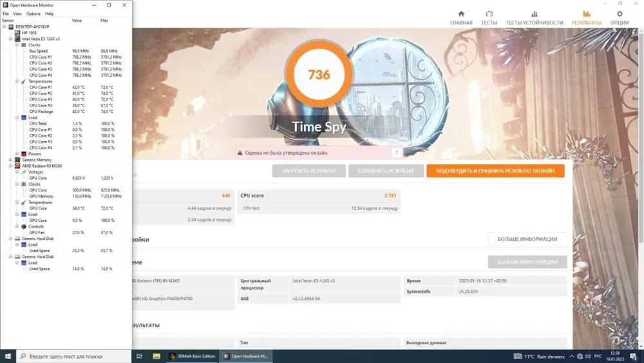Open Task View in the taskbar
Screen dimensions: 644x363
tap(140, 356)
